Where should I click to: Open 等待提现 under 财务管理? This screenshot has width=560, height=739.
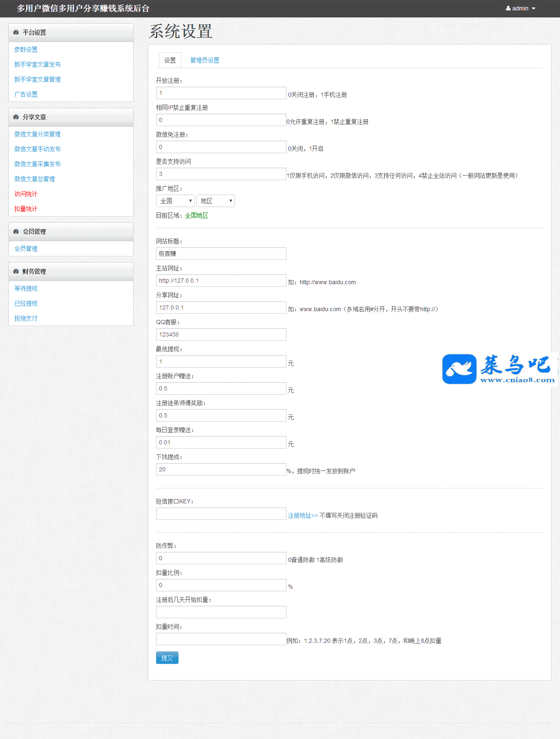[x=26, y=288]
